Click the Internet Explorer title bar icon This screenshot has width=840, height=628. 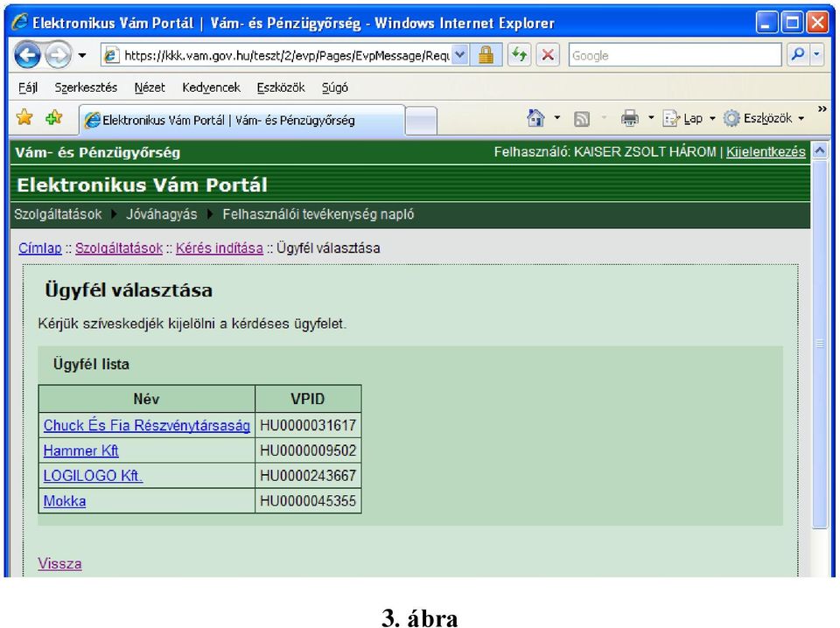click(x=20, y=23)
